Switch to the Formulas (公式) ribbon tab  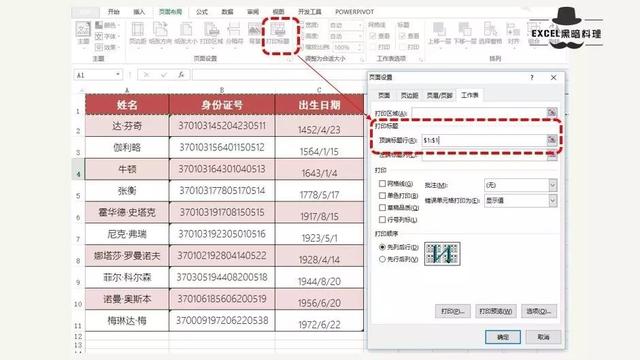202,12
